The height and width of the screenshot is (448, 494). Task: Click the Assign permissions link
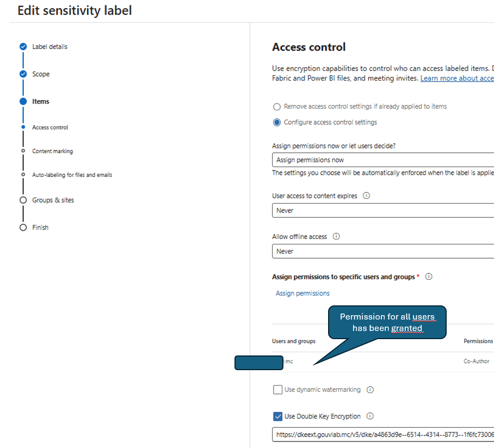(302, 293)
